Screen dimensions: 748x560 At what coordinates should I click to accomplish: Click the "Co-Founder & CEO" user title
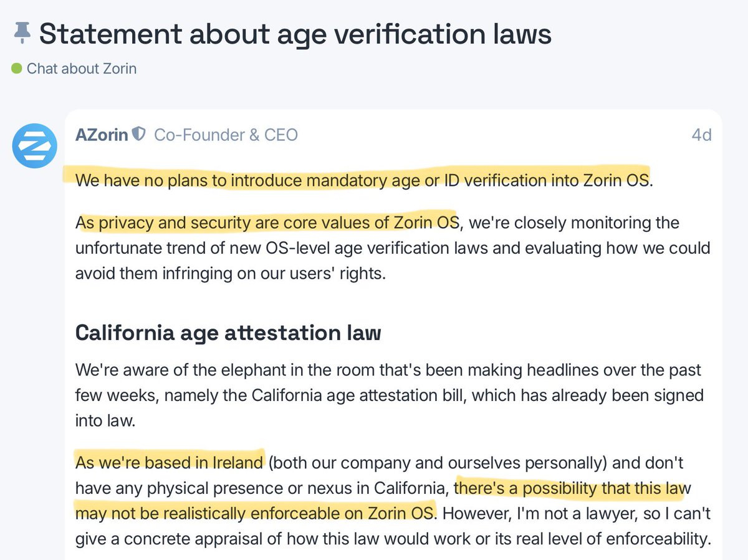[226, 134]
